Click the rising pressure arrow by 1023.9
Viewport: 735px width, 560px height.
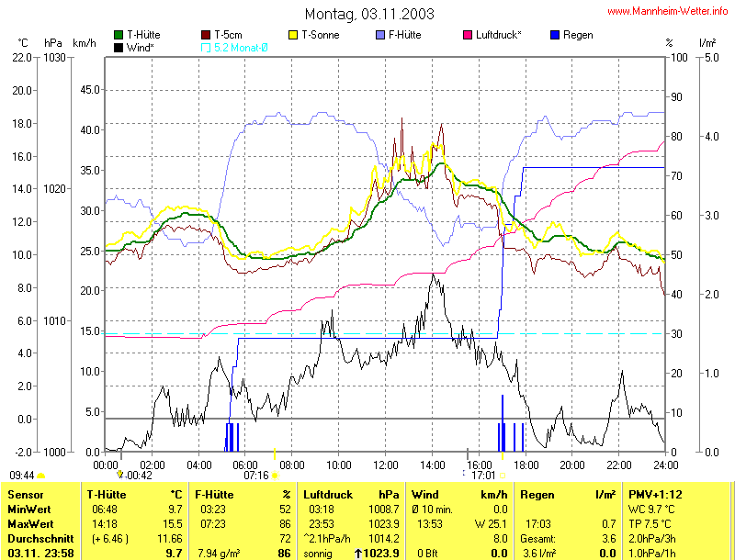[358, 554]
